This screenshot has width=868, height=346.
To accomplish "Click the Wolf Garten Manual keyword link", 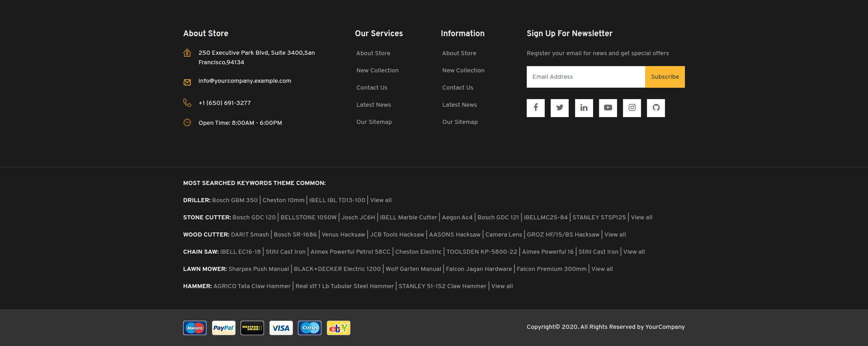I will (x=413, y=269).
